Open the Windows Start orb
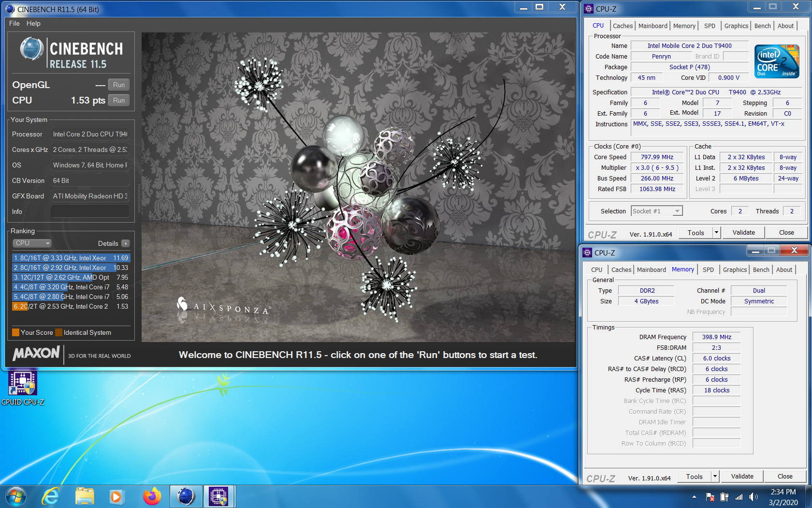Viewport: 812px width, 508px height. click(x=15, y=497)
